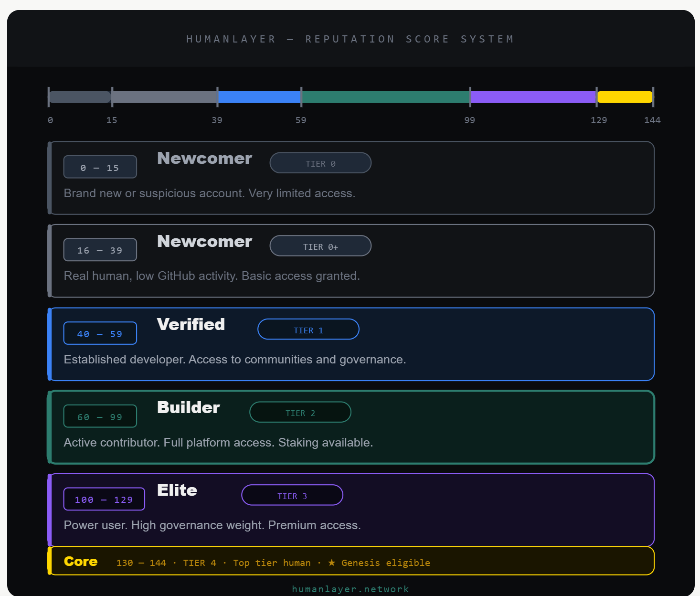This screenshot has height=596, width=700.
Task: Click the 100 – 129 range chip
Action: [x=104, y=499]
